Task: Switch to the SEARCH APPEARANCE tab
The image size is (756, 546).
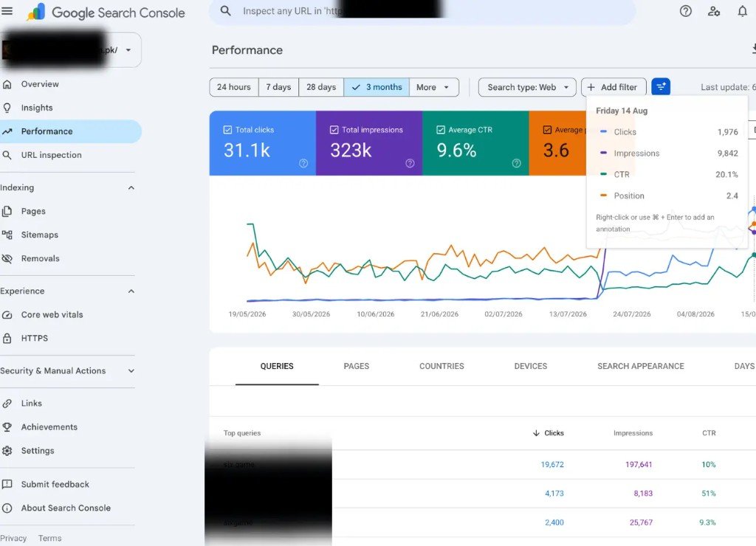Action: [641, 366]
